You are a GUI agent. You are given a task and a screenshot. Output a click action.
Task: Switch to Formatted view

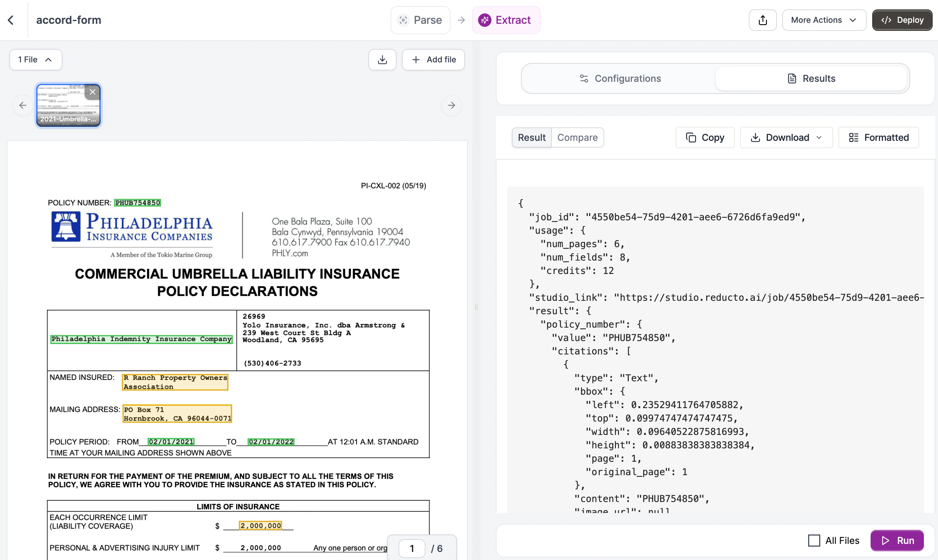(x=878, y=137)
